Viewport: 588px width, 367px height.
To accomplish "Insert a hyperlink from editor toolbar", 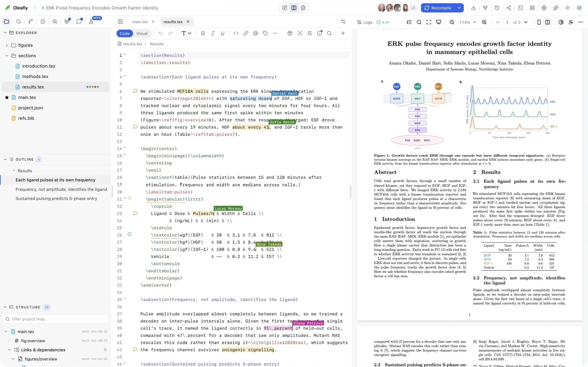I will [x=246, y=33].
